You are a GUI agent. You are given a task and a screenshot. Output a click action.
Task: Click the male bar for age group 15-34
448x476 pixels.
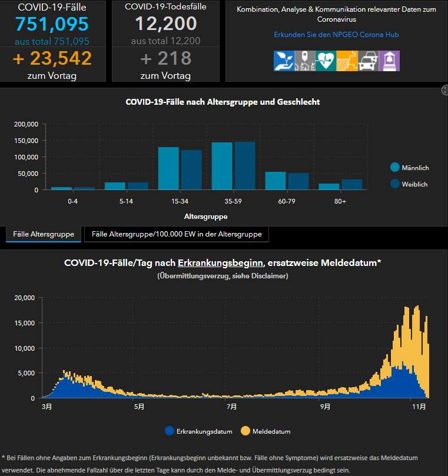click(168, 168)
